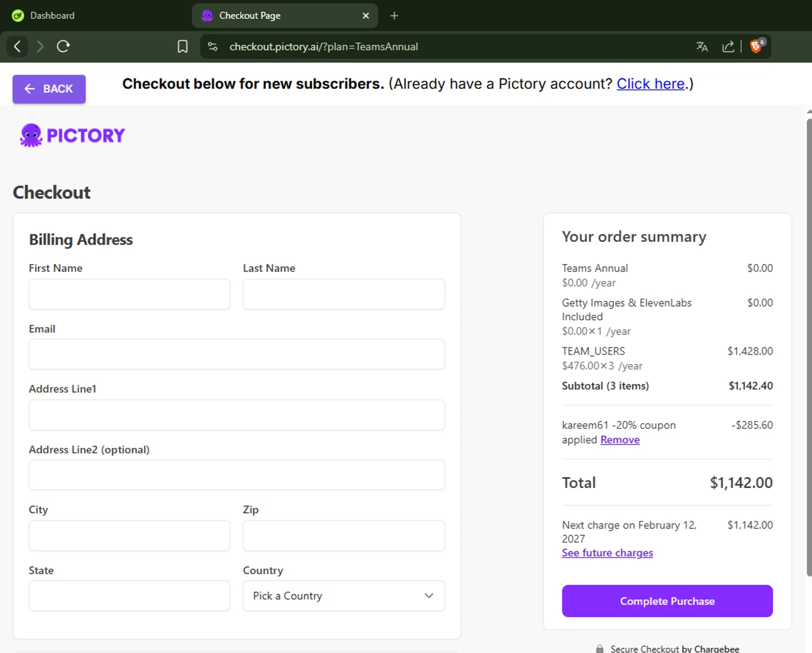The height and width of the screenshot is (653, 812).
Task: Click the page vertical scrollbar
Action: click(x=809, y=346)
